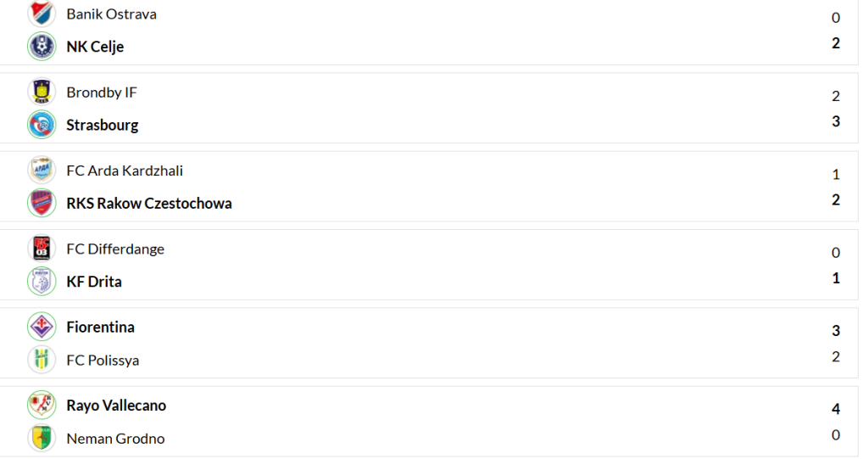868x459 pixels.
Task: Click the FC Differdange team badge
Action: coord(41,249)
